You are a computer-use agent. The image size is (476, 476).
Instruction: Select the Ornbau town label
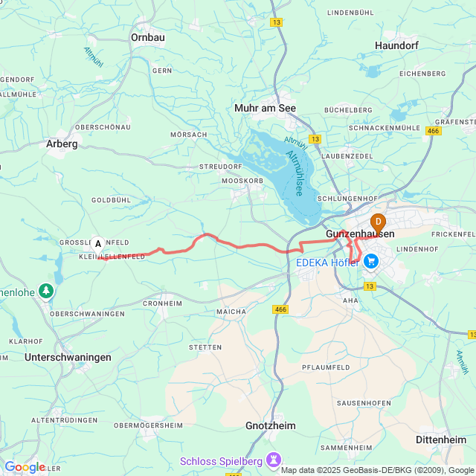click(148, 37)
